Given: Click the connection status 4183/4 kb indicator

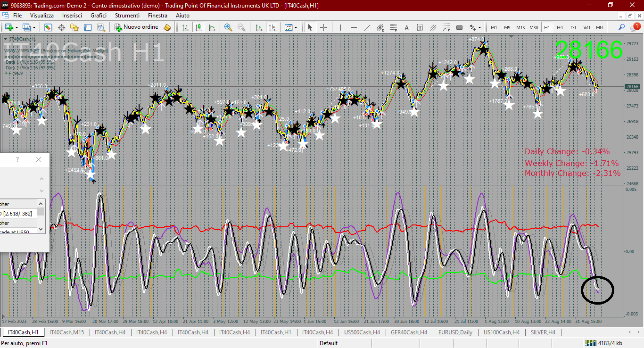Looking at the screenshot, I should [x=603, y=343].
